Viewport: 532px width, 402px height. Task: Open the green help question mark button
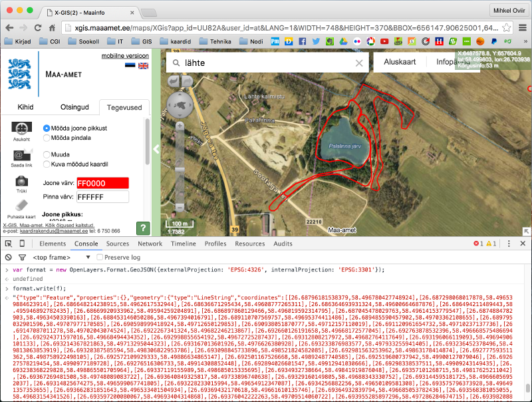142,228
